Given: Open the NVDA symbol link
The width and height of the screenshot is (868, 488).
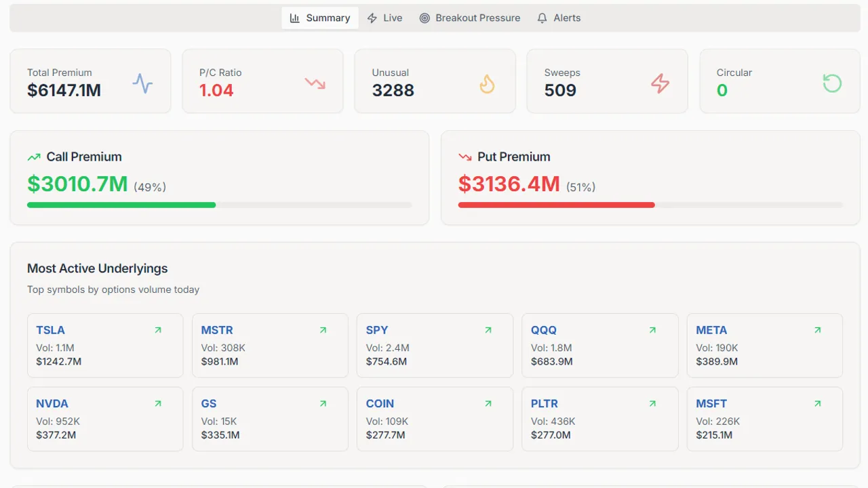Looking at the screenshot, I should (52, 403).
